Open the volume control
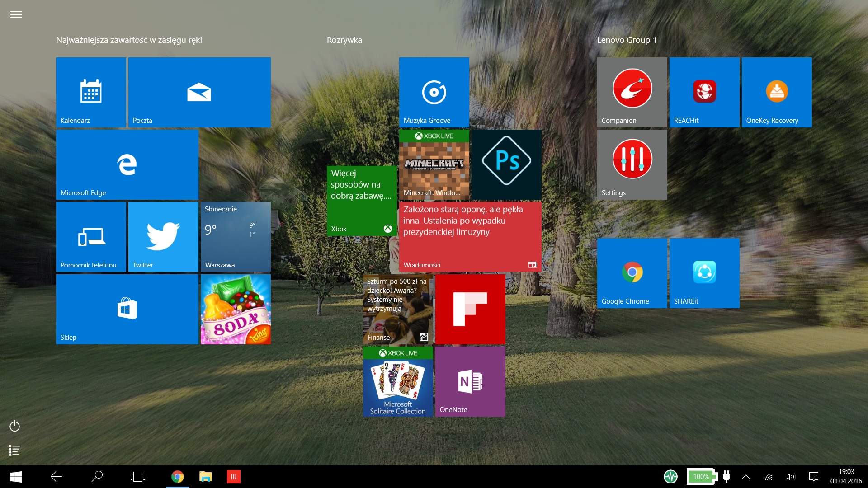The height and width of the screenshot is (488, 868). click(791, 477)
